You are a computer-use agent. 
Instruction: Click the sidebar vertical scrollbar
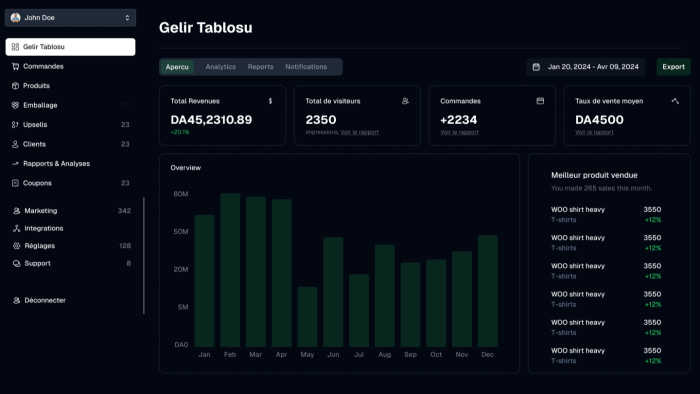pyautogui.click(x=144, y=256)
